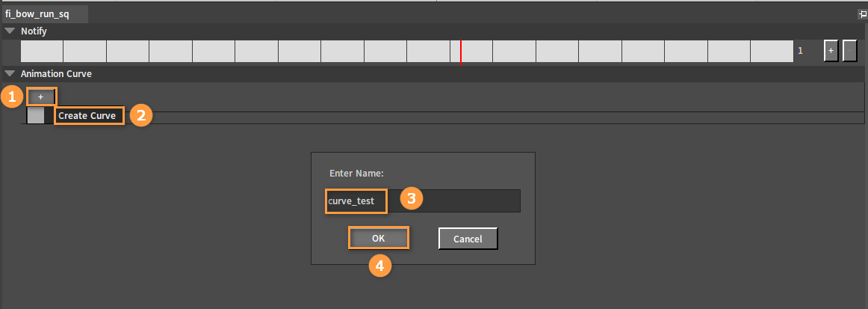Remove a notify track with the minus button
Viewport: 868px width, 309px height.
tap(849, 50)
